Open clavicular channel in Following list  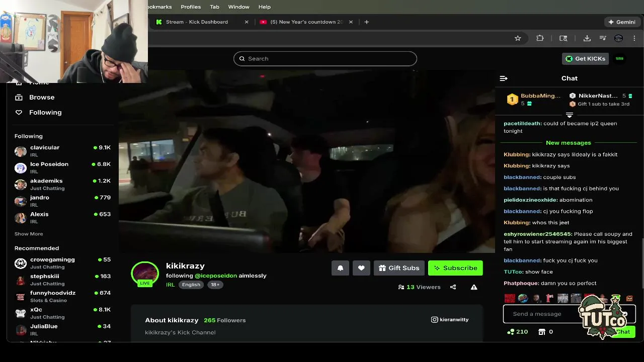pos(63,151)
